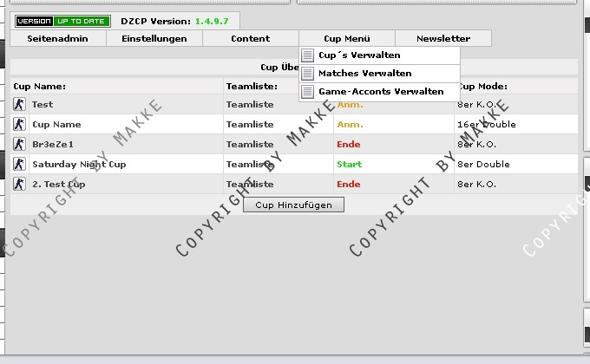Click the game icon beside 2. Test Cup
The image size is (590, 364).
tap(19, 185)
